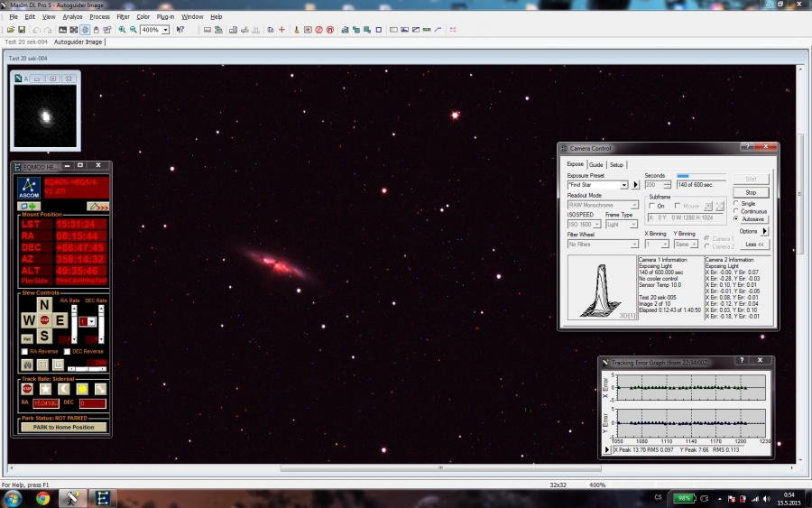
Task: Click the Stop exposure button
Action: (751, 192)
